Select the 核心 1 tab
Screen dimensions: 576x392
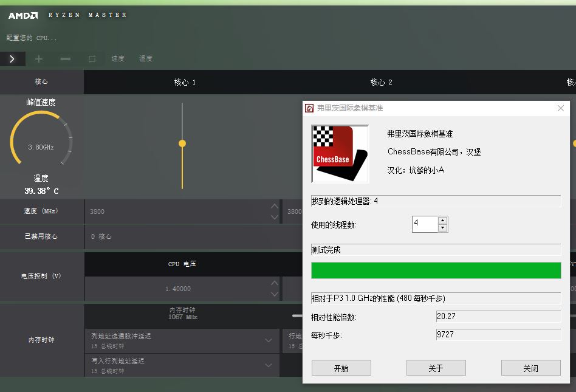184,82
